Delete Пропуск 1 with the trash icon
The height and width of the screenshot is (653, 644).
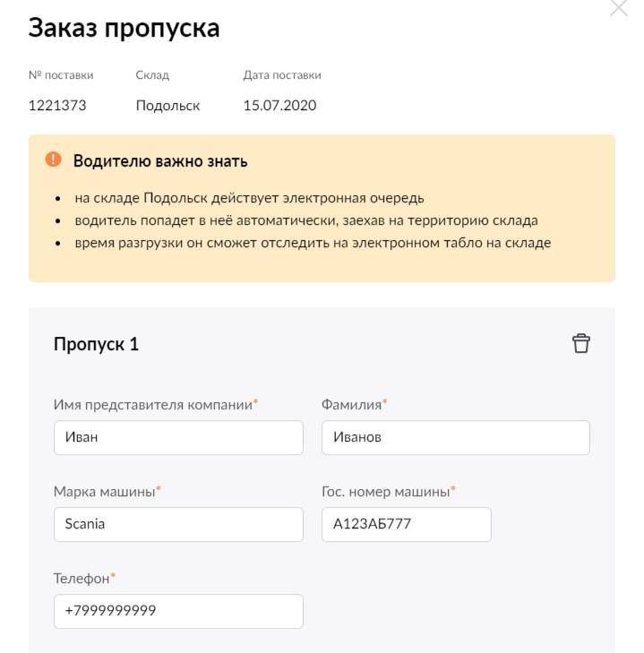[x=580, y=344]
